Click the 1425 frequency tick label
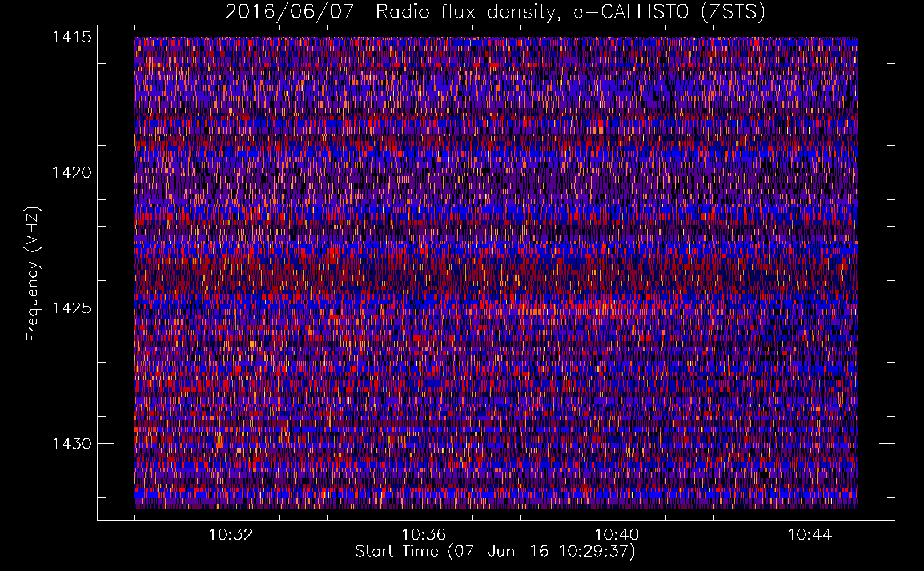924x571 pixels. click(x=71, y=308)
